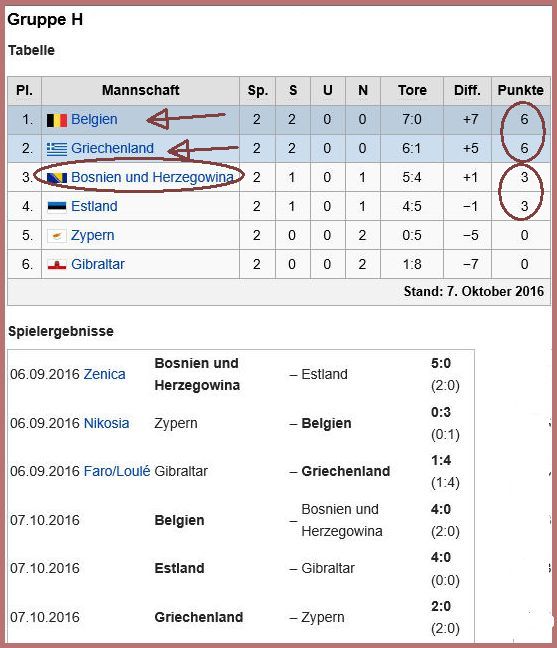The image size is (557, 648).
Task: Click the Bosnia and Herzegovina flag icon
Action: 57,178
